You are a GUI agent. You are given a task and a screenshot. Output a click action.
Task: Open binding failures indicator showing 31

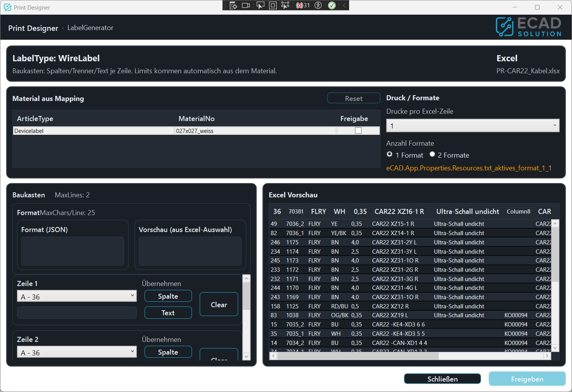click(x=303, y=5)
